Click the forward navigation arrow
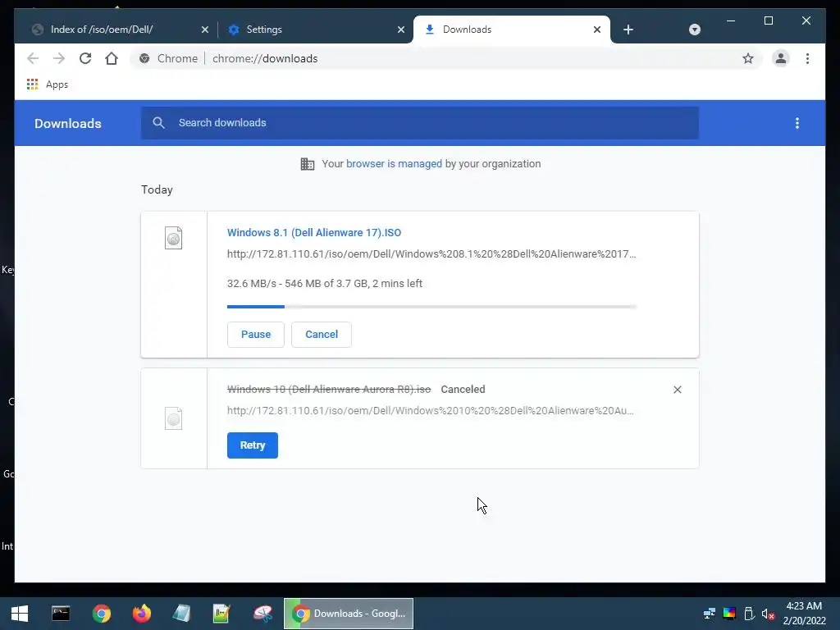This screenshot has width=840, height=630. point(59,58)
